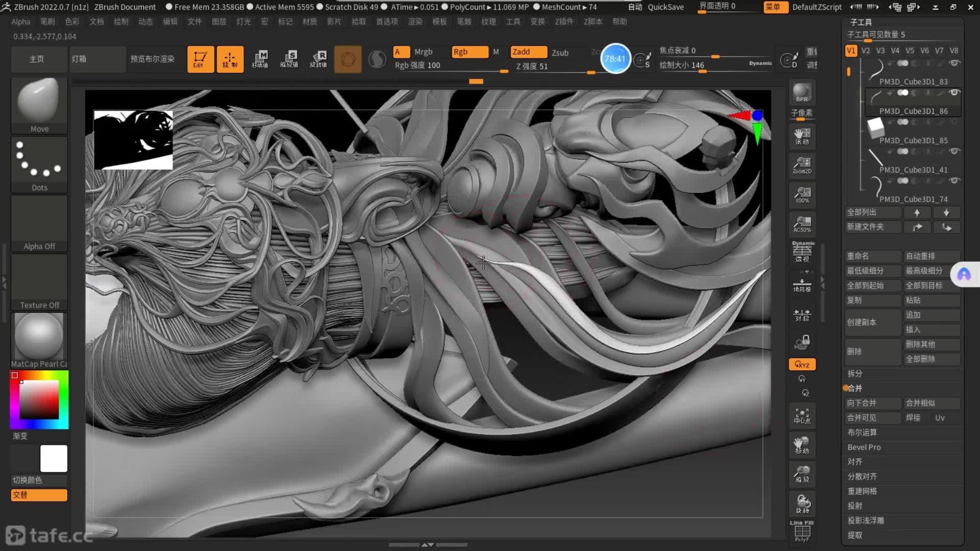Viewport: 980px width, 551px height.
Task: Toggle the PolyF Line Fill icon
Action: pyautogui.click(x=801, y=532)
